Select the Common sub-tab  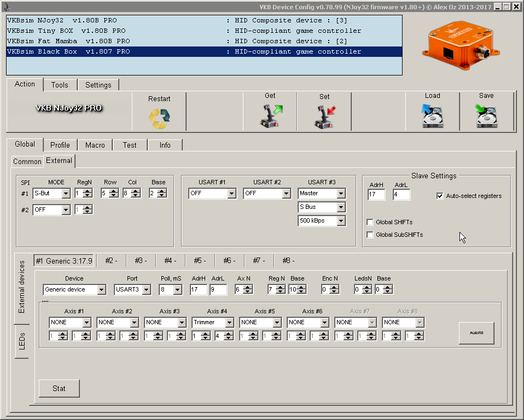(x=27, y=161)
